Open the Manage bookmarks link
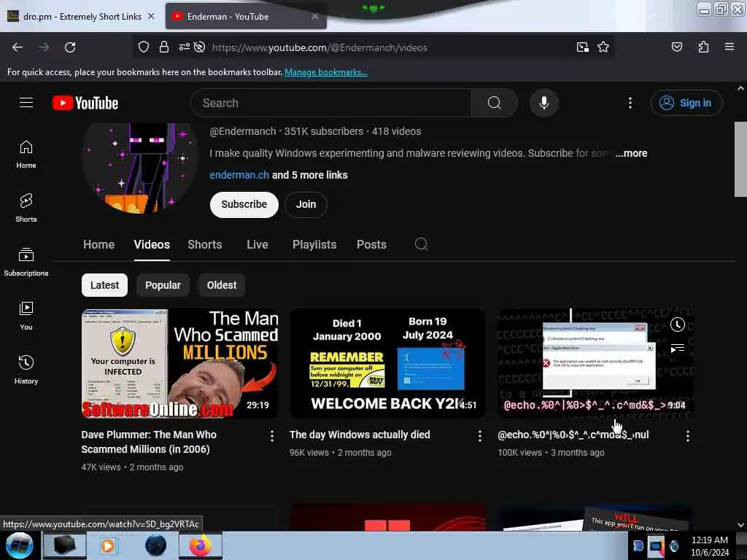Image resolution: width=747 pixels, height=560 pixels. point(326,72)
